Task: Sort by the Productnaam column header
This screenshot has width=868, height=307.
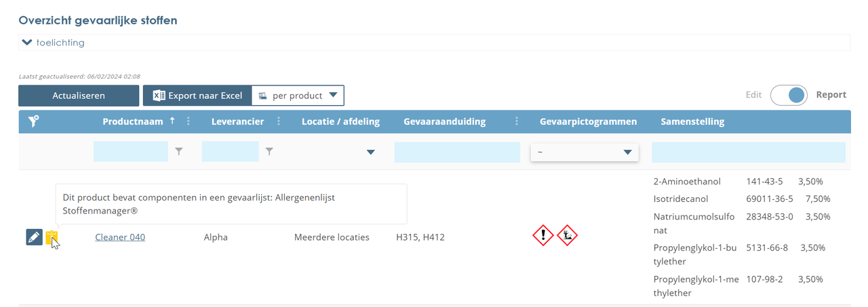Action: tap(134, 122)
